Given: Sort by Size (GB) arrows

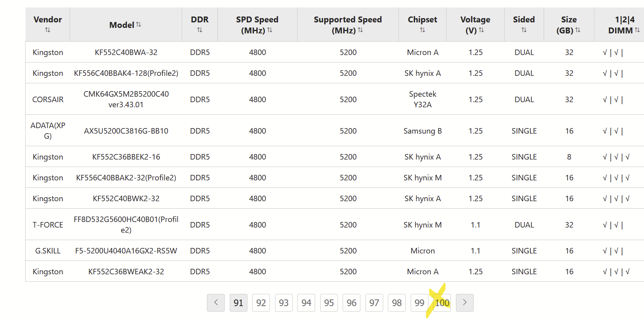Looking at the screenshot, I should pyautogui.click(x=578, y=30).
